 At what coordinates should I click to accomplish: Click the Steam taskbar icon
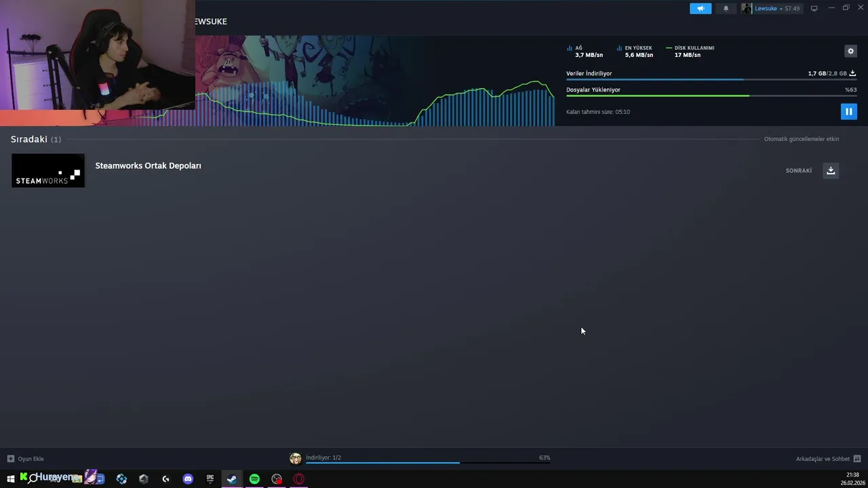(232, 479)
